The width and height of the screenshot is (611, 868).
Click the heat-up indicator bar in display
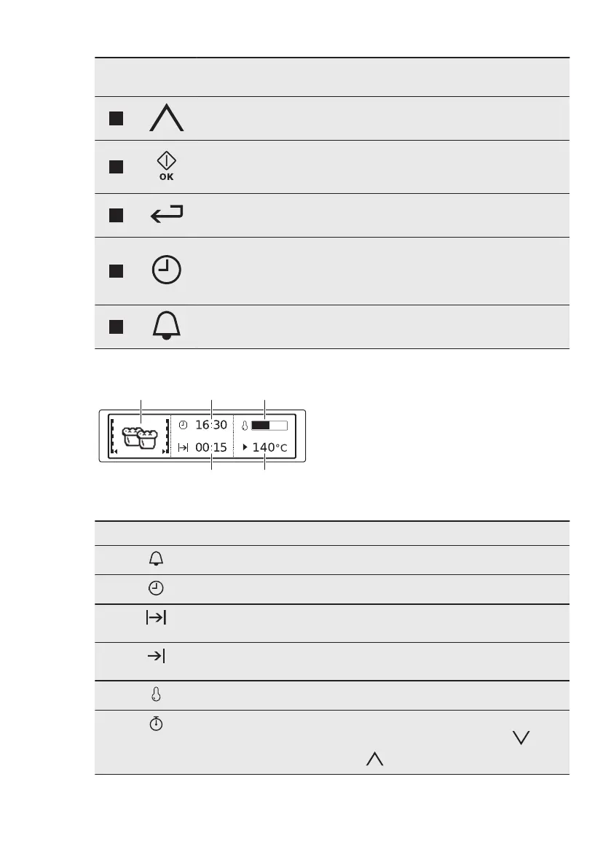point(269,425)
